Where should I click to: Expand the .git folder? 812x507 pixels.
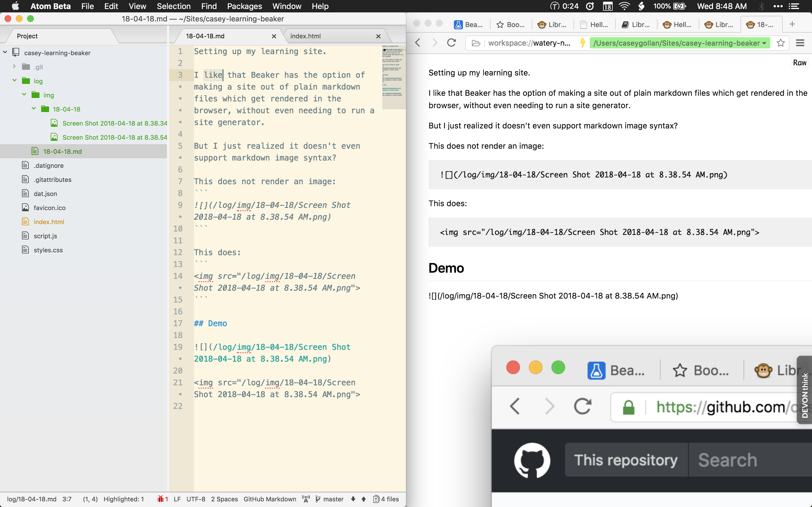tap(14, 66)
